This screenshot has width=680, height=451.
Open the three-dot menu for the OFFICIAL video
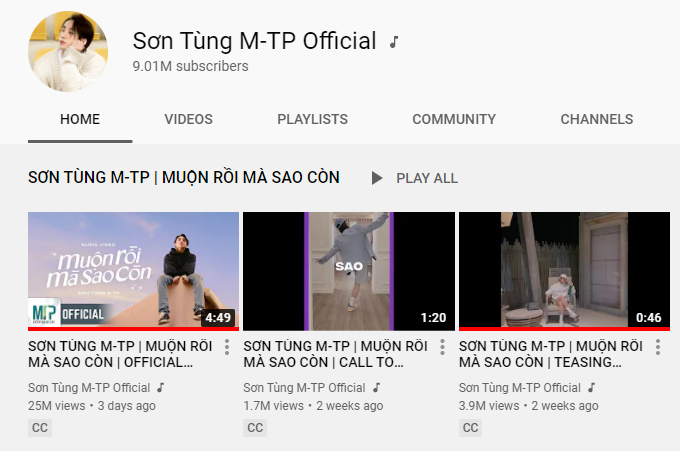click(x=227, y=347)
